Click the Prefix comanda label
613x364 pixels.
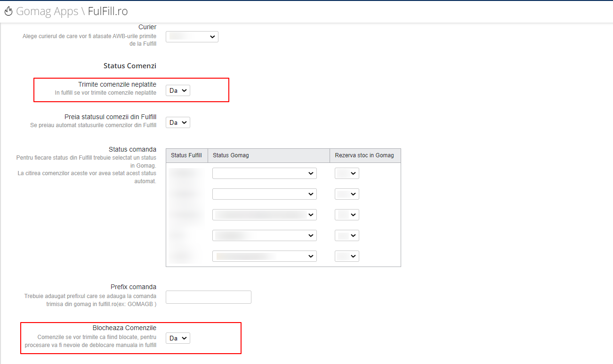(x=133, y=287)
